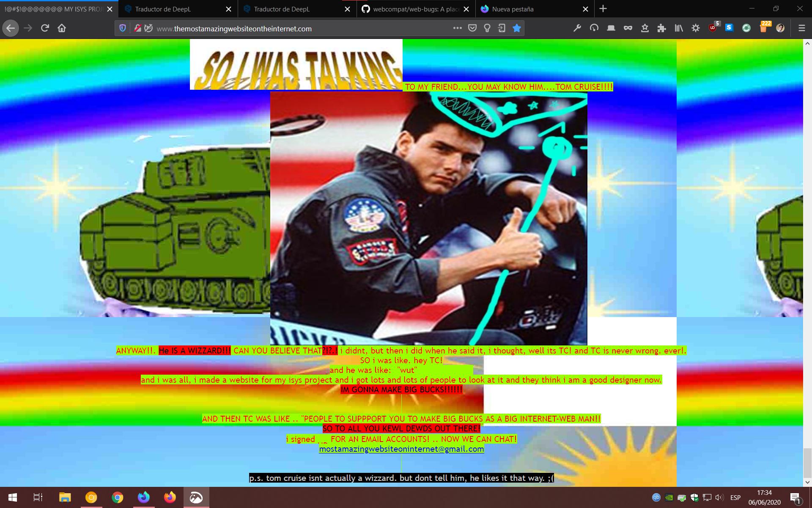
Task: Click the star-tray bookmarks toolbar icon
Action: pos(645,28)
